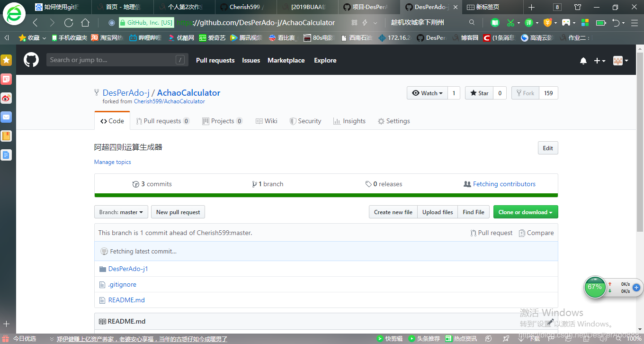The height and width of the screenshot is (344, 644).
Task: Go to Marketplace
Action: coord(286,60)
